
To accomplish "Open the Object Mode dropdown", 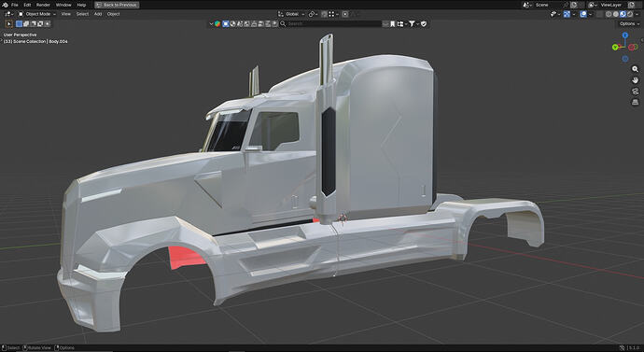I will click(x=37, y=14).
